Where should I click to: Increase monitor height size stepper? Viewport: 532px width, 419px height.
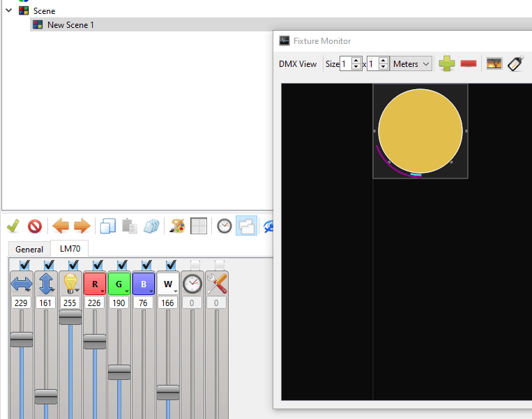coord(383,61)
